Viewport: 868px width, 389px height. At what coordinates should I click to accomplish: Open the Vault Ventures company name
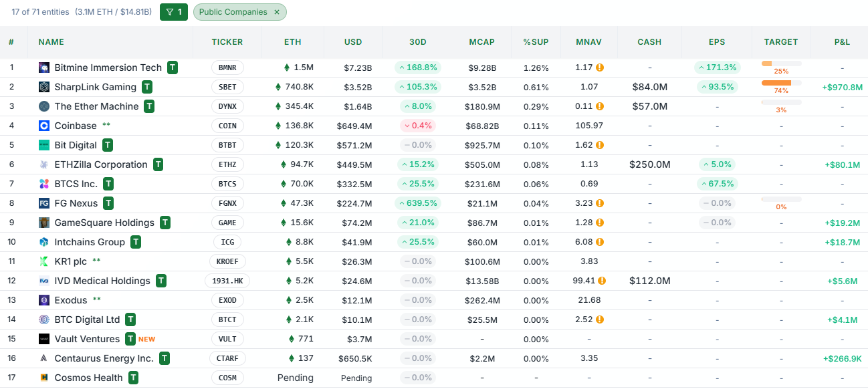point(87,339)
